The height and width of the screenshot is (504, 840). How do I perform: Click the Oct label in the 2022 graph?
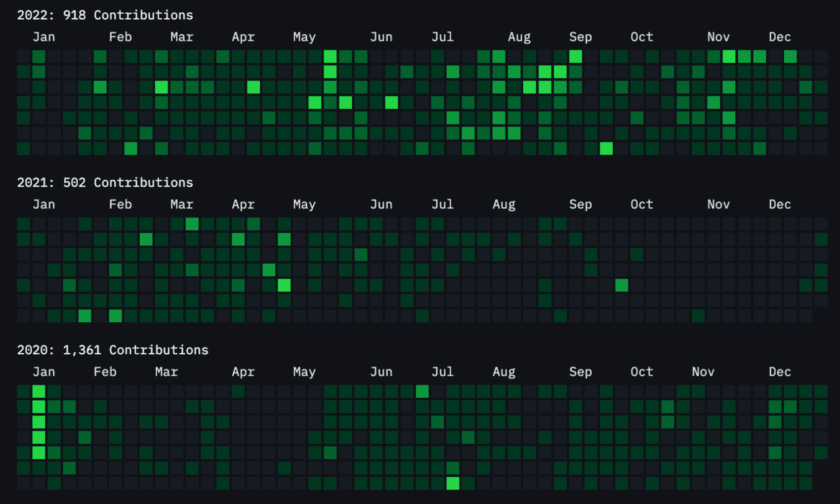coord(641,38)
